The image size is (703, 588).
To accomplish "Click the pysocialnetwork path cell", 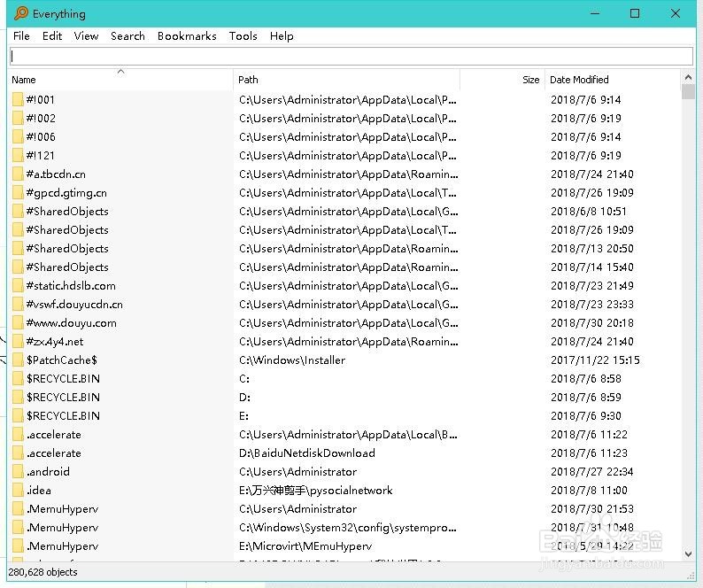I will (x=315, y=491).
